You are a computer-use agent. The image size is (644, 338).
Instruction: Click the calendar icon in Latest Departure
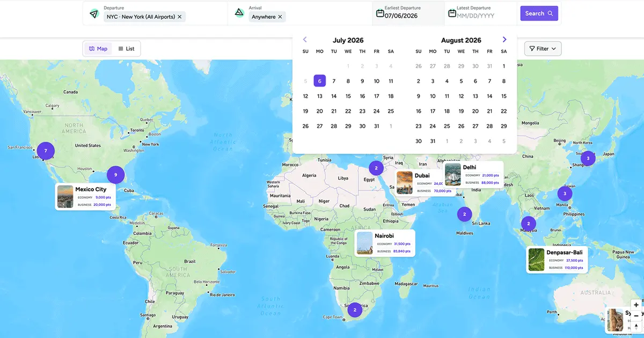pyautogui.click(x=452, y=13)
